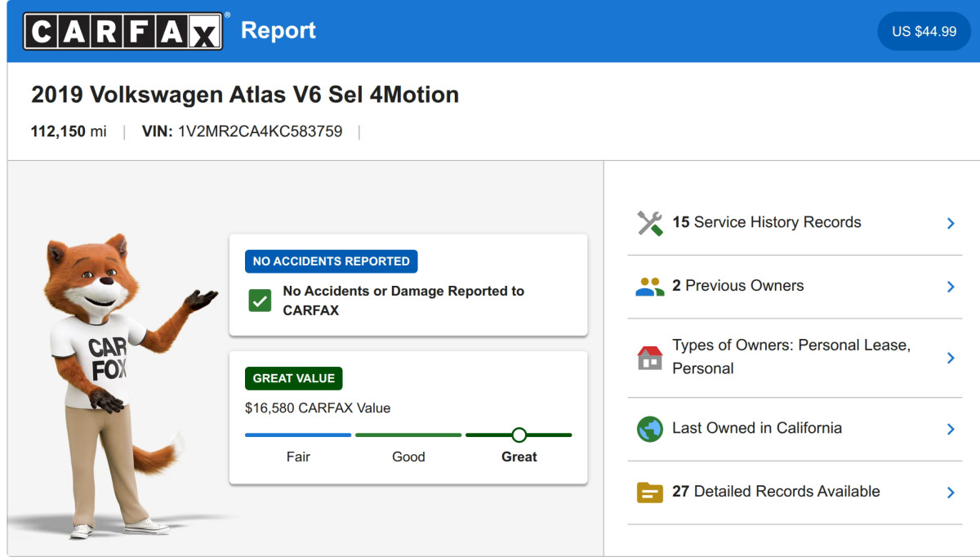
Task: Open Last Owned in California
Action: [x=795, y=429]
